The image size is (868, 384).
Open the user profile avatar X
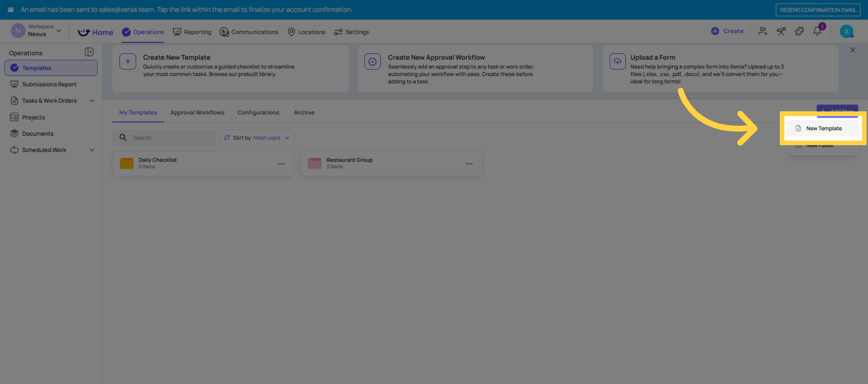click(846, 31)
